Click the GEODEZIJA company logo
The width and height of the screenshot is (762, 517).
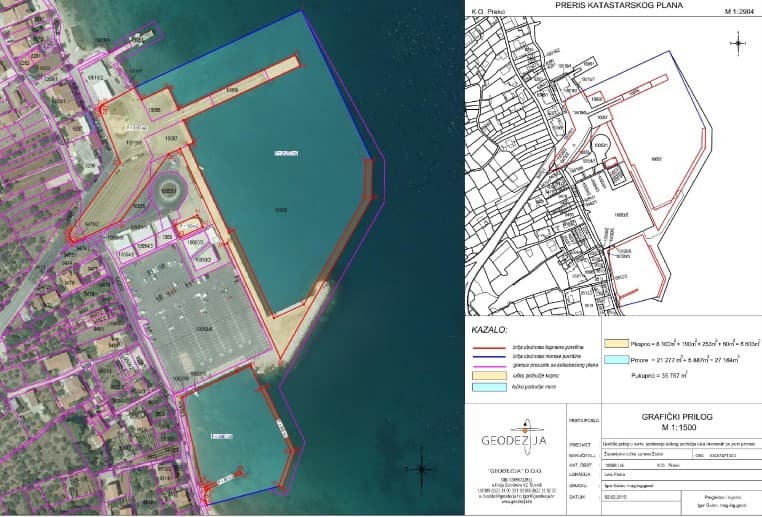(514, 437)
